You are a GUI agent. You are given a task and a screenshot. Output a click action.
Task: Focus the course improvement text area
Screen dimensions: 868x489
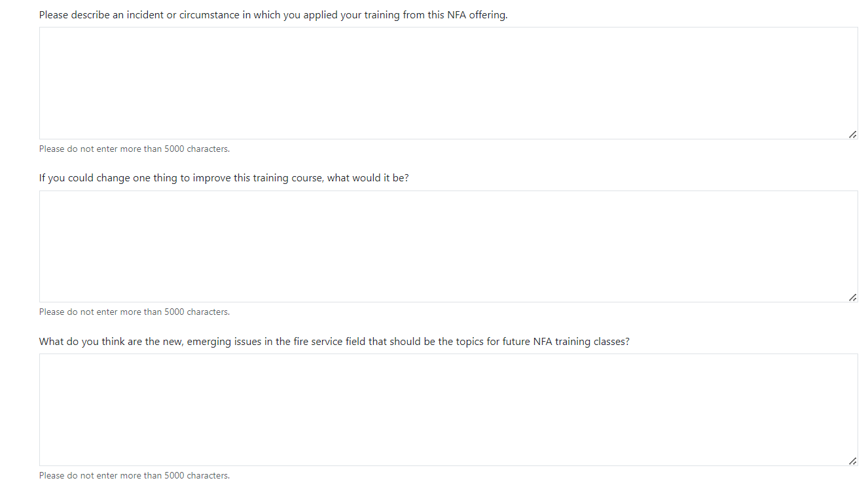coord(448,246)
